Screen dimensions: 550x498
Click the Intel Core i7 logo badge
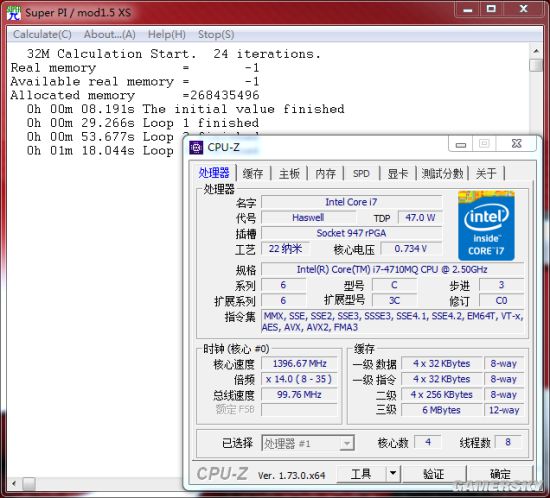pos(486,226)
